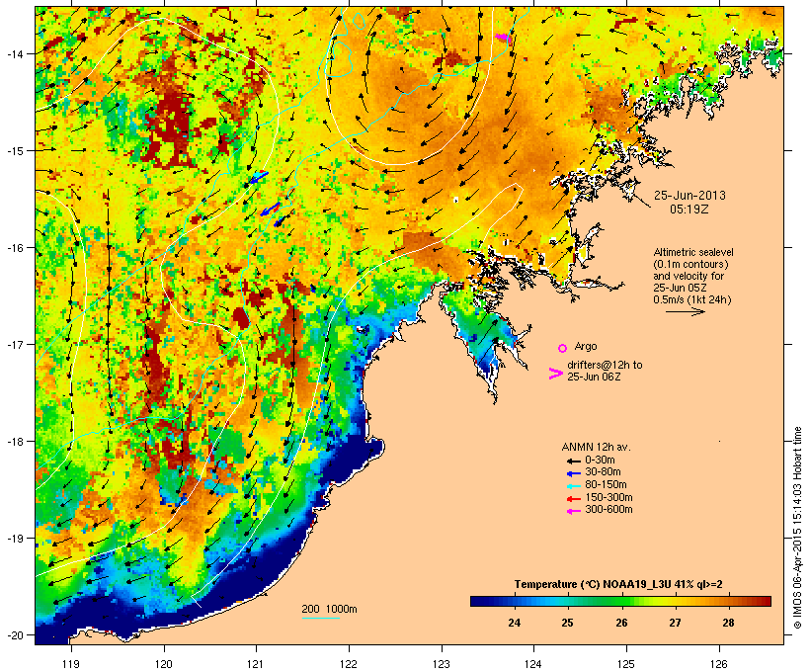Click the -14 latitude axis label
Viewport: 810px width, 672px height.
14,53
